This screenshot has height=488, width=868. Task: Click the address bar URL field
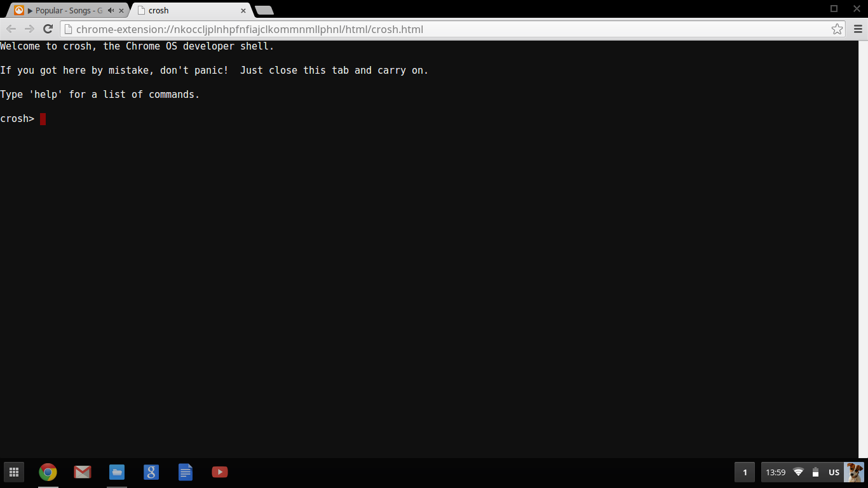(452, 29)
